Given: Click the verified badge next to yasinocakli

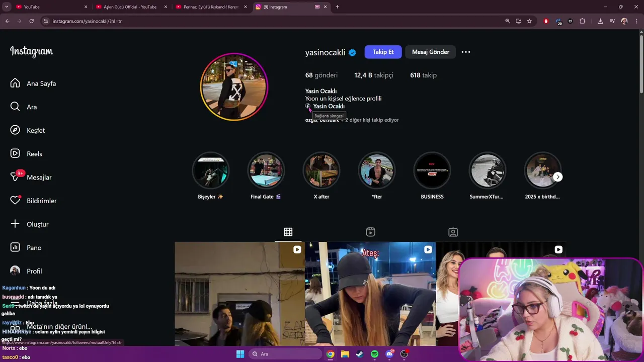Looking at the screenshot, I should point(352,52).
